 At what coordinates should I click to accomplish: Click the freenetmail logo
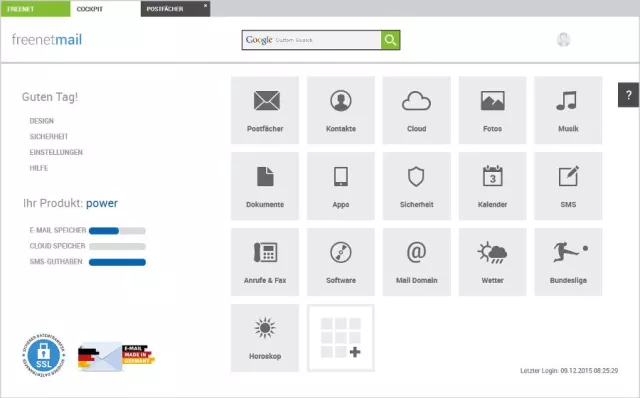click(47, 40)
